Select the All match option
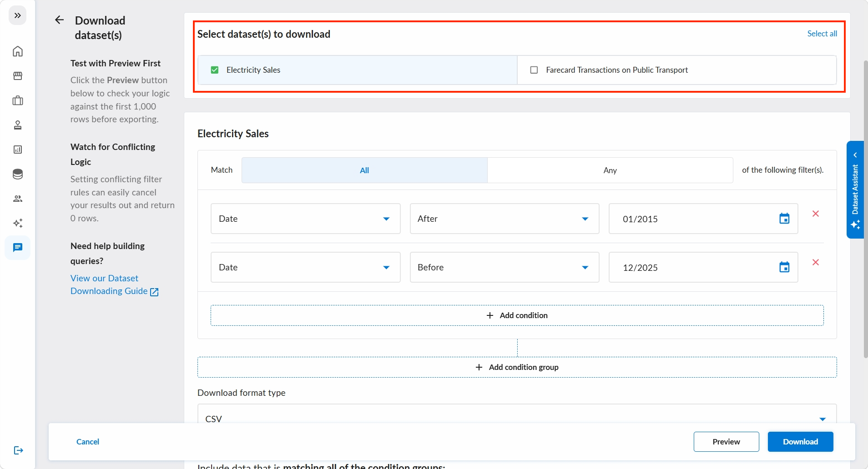The image size is (868, 469). pyautogui.click(x=364, y=170)
